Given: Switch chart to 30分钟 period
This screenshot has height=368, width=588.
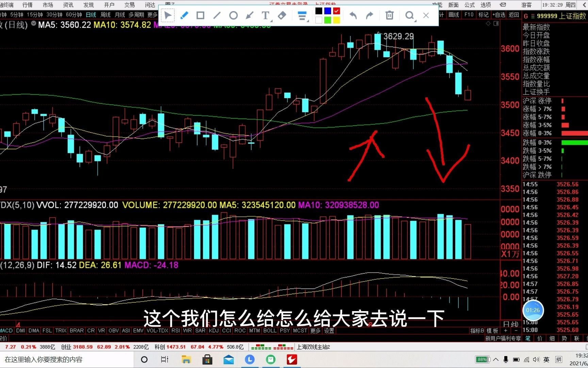Looking at the screenshot, I should click(x=54, y=15).
